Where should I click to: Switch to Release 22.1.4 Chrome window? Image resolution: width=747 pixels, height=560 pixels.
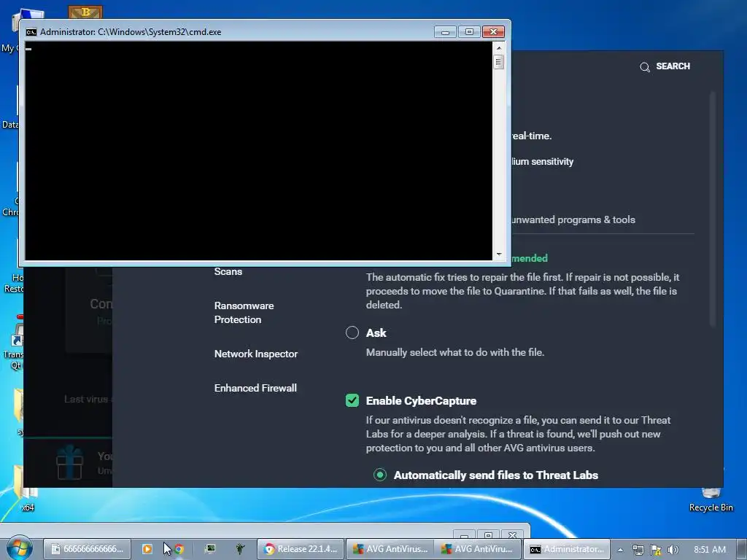(x=301, y=549)
